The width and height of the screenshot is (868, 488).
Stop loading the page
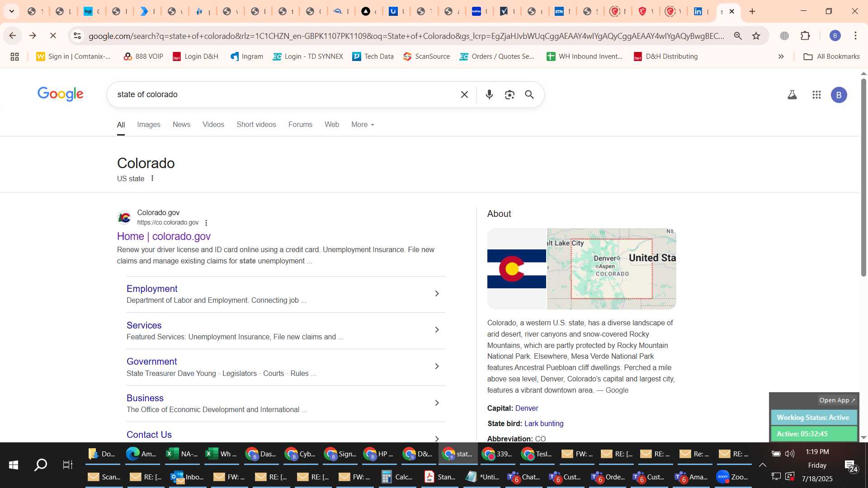pyautogui.click(x=53, y=36)
